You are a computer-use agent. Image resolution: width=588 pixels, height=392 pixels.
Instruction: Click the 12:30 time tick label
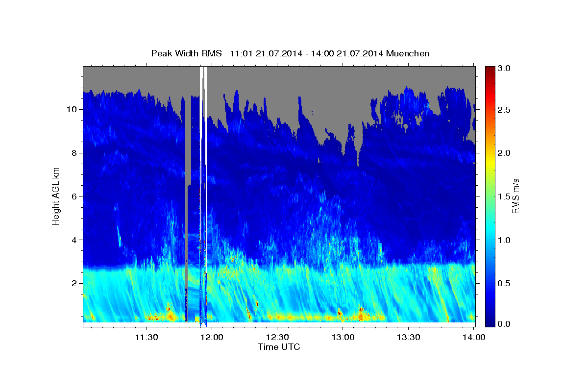point(277,337)
